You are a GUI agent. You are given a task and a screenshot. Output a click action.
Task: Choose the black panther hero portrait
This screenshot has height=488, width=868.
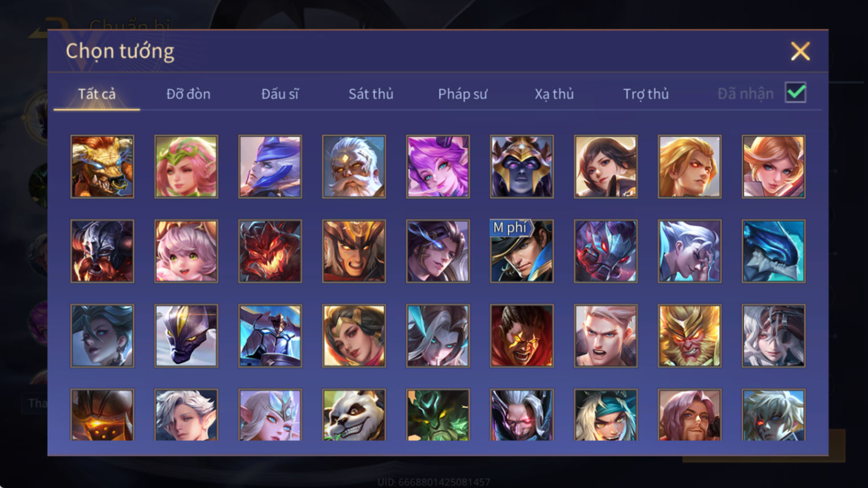click(186, 335)
